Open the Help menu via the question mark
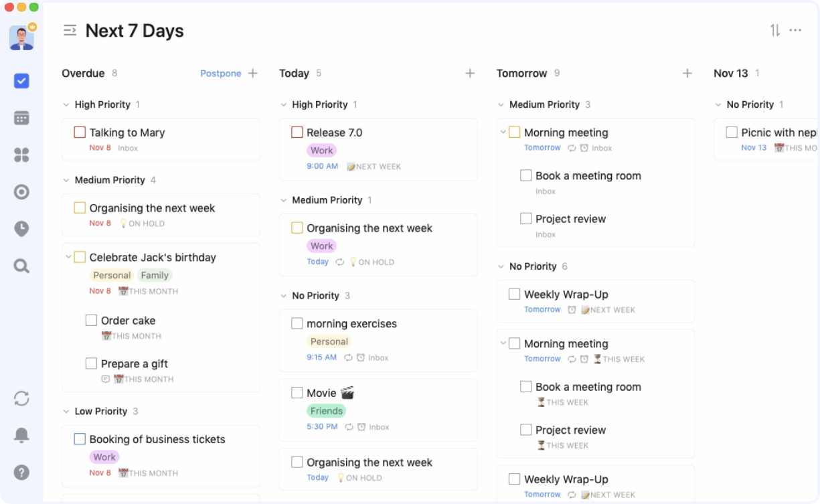This screenshot has height=504, width=820. pos(21,472)
